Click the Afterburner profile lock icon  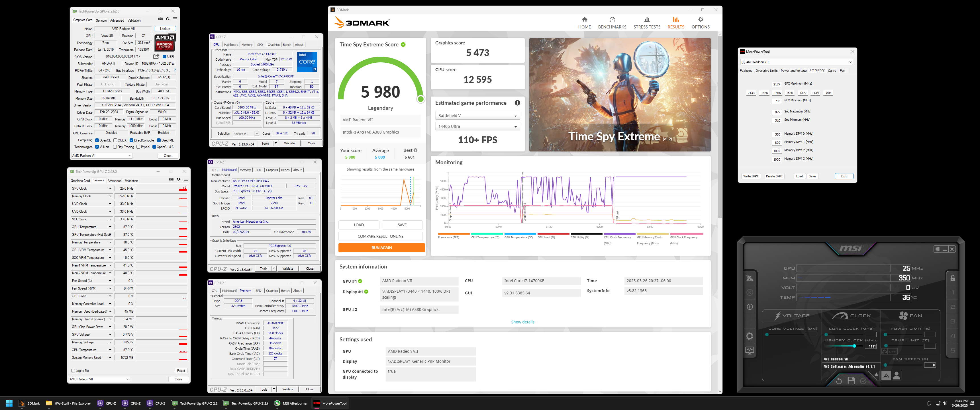click(x=953, y=278)
